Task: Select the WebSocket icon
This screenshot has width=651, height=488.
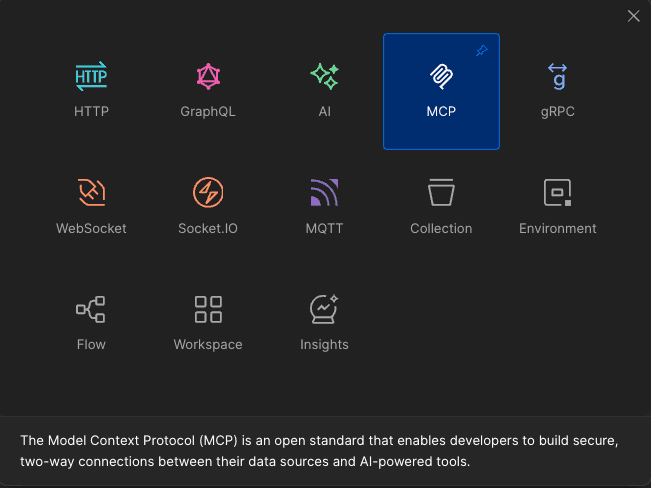Action: coord(91,193)
